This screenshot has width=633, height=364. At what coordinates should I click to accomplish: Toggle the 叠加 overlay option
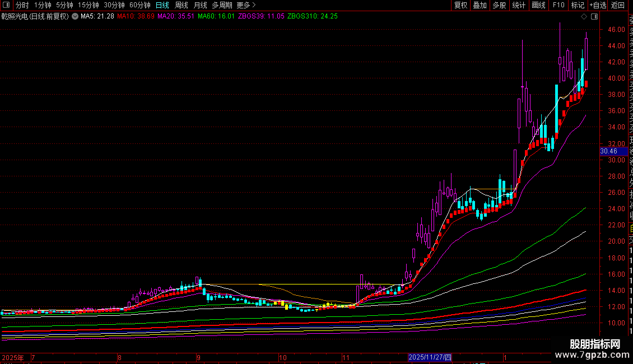tap(480, 5)
